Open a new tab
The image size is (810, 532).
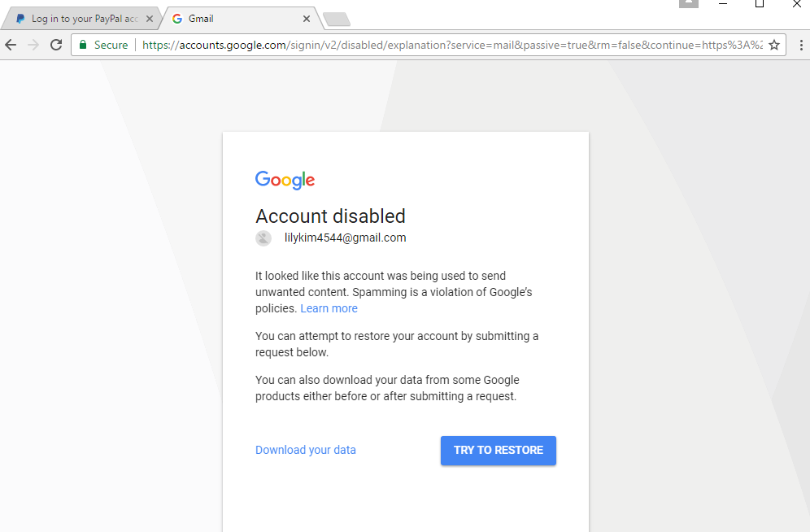click(337, 19)
